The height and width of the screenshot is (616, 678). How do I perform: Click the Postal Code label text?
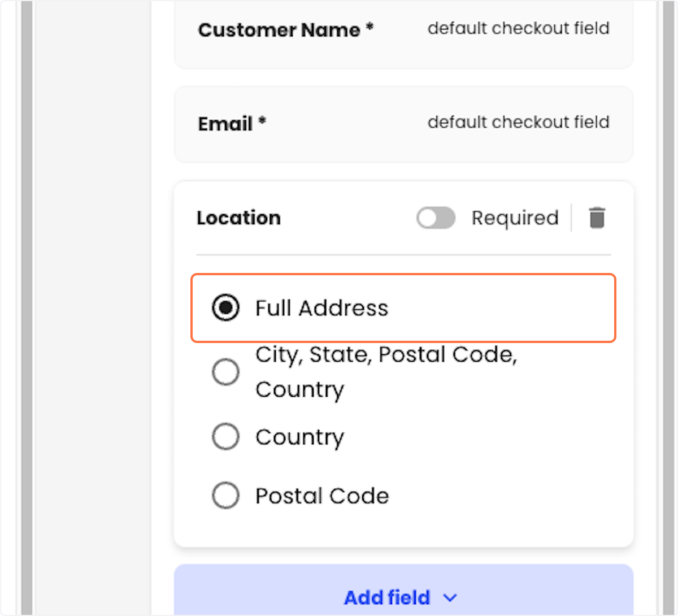[322, 496]
